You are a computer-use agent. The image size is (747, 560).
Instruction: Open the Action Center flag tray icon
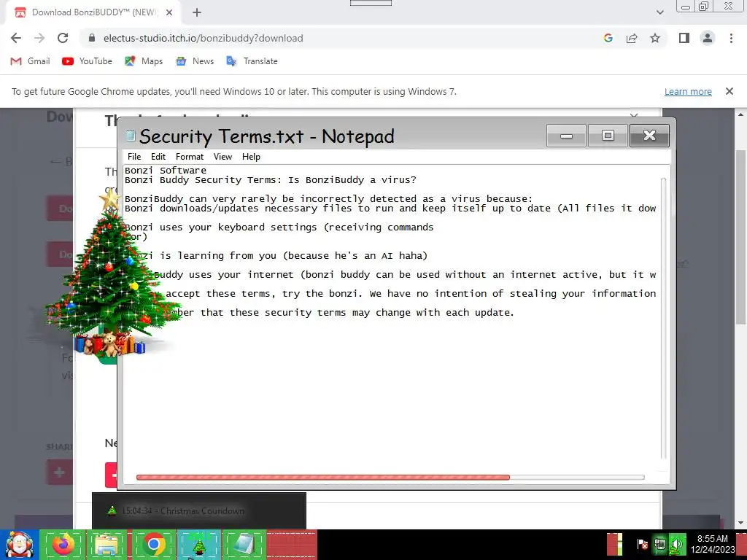(x=642, y=544)
